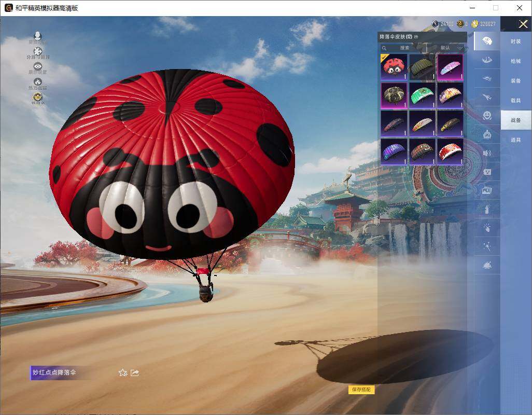Open the speaker voice pack category
This screenshot has height=415, width=532.
click(486, 153)
